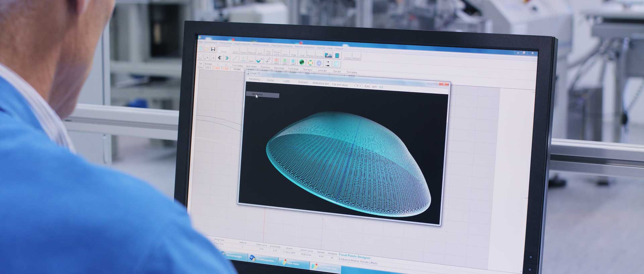644x274 pixels.
Task: Click the rpm value 4.0
Action: coord(381,87)
